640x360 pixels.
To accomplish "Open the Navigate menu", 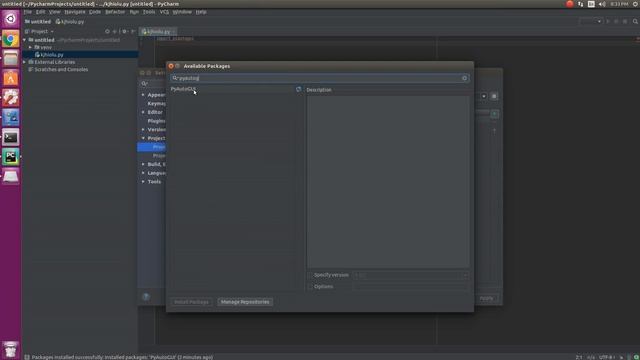I will (75, 12).
